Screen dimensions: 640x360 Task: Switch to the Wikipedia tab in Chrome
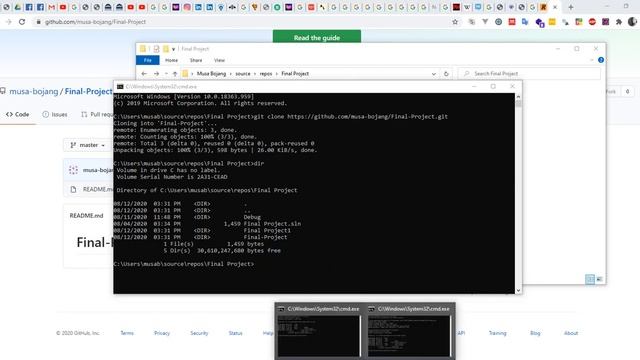pyautogui.click(x=467, y=7)
